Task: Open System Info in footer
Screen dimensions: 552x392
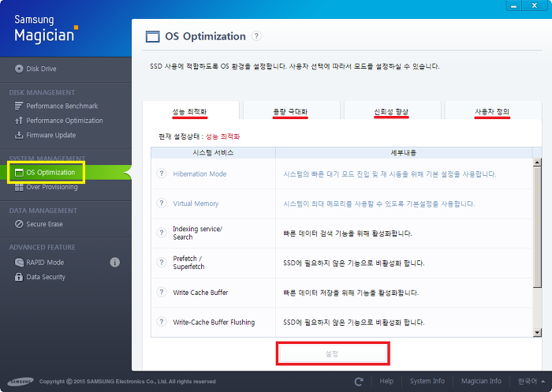Action: coord(427,381)
